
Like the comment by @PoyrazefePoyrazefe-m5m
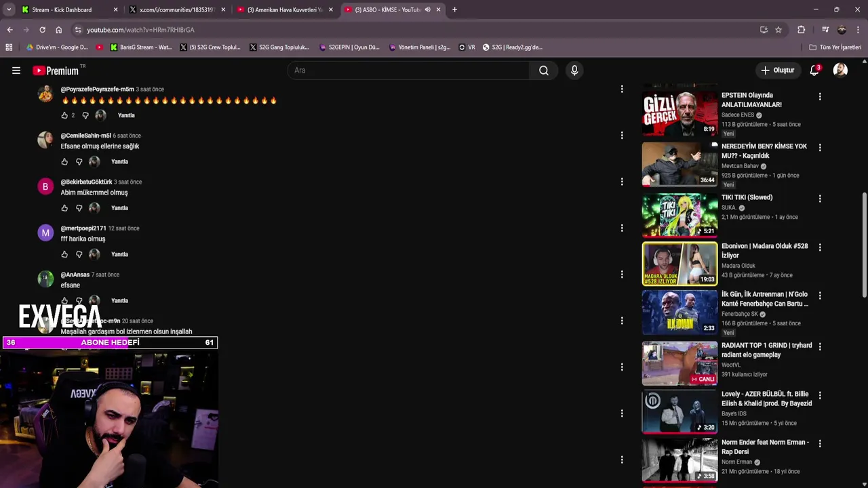pyautogui.click(x=64, y=115)
